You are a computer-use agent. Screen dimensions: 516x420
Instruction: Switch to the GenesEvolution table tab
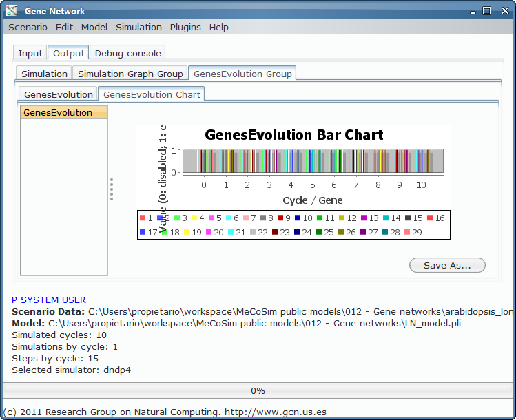click(59, 94)
